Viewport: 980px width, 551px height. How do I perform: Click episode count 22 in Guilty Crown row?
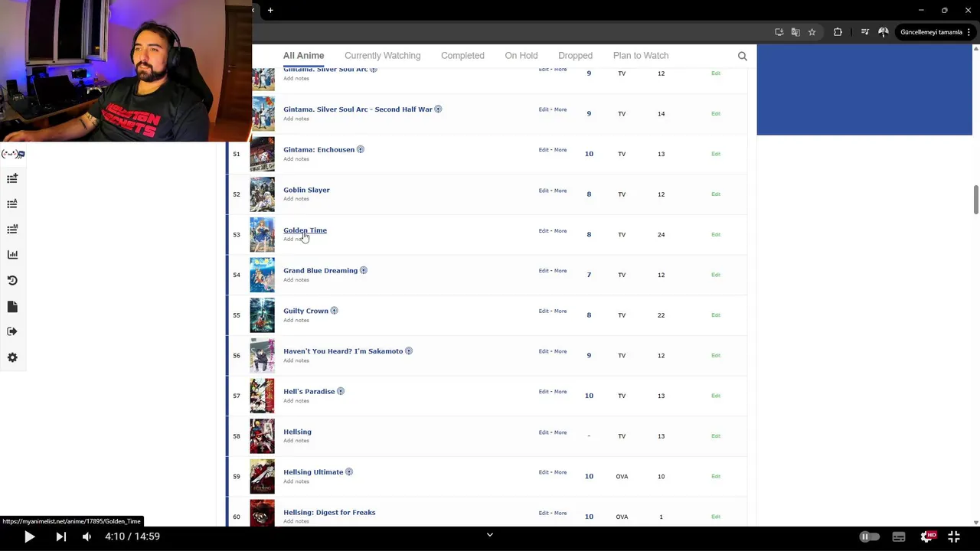pos(661,315)
